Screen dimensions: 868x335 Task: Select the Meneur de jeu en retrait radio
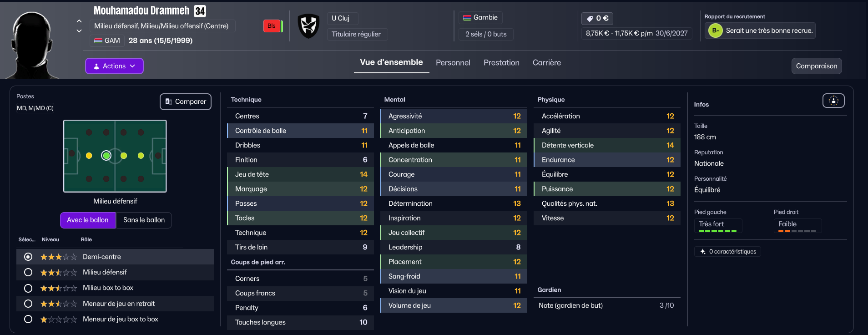point(28,304)
